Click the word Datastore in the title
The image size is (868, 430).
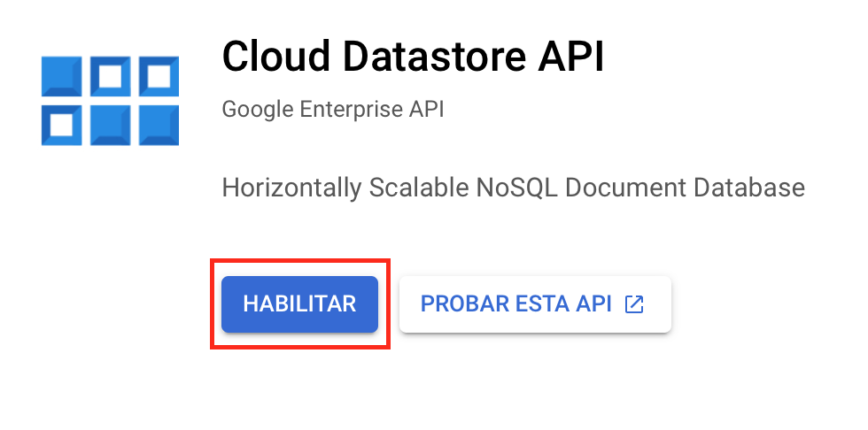click(433, 57)
